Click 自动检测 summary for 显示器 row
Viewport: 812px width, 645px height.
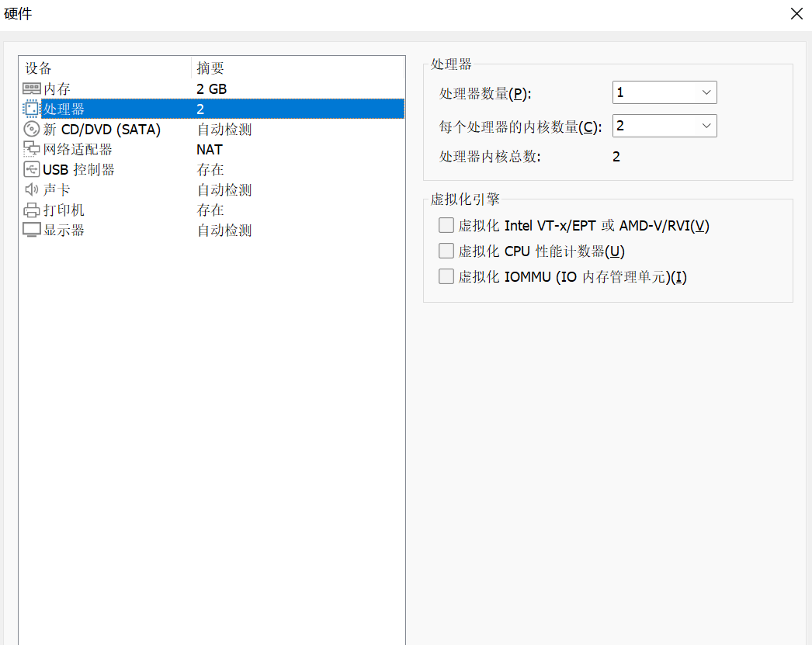tap(224, 231)
